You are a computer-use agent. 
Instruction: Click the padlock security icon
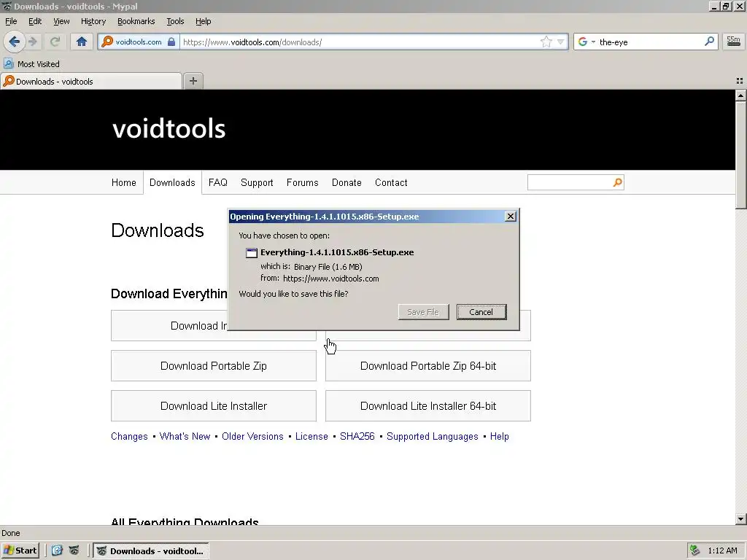click(x=171, y=42)
